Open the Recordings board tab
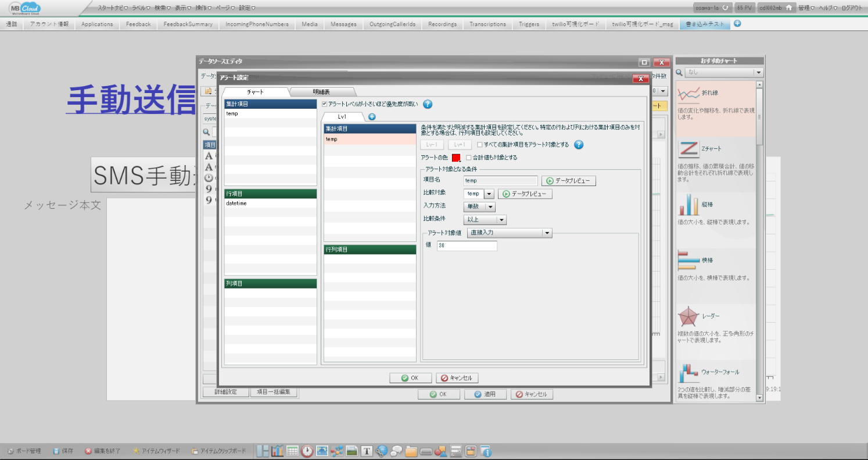Viewport: 868px width, 460px height. 442,24
